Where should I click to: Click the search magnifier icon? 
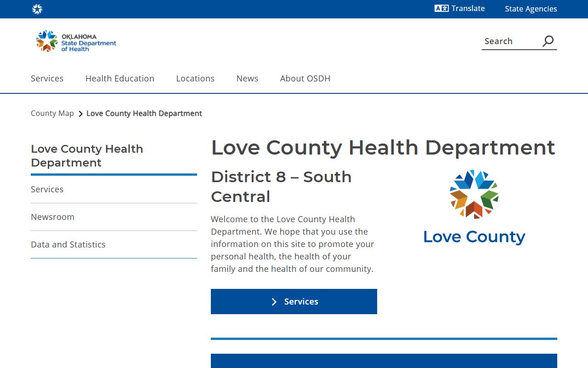548,41
